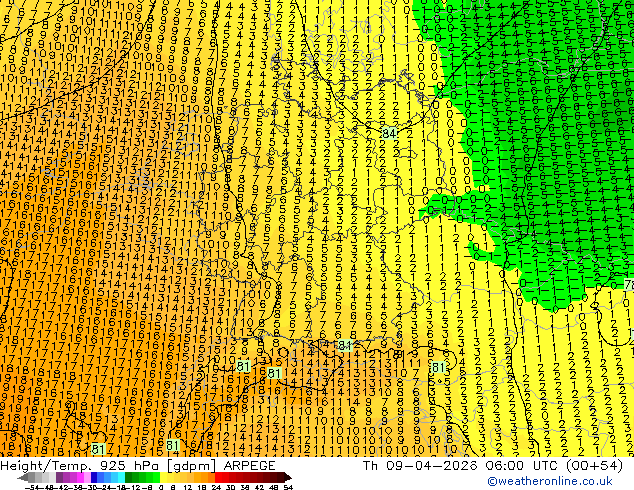Click the '-54' minimum value on legend scale
This screenshot has width=634, height=490.
coord(32,487)
